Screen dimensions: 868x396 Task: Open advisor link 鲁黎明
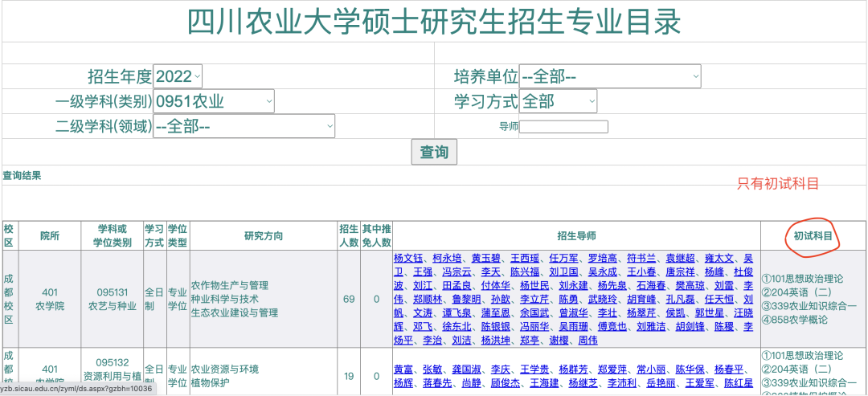(x=467, y=300)
